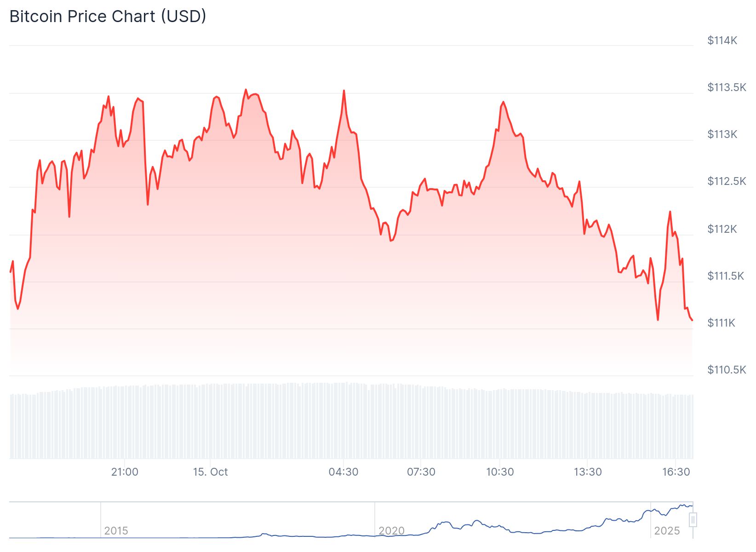Click the 04:30 time axis label

click(x=344, y=472)
